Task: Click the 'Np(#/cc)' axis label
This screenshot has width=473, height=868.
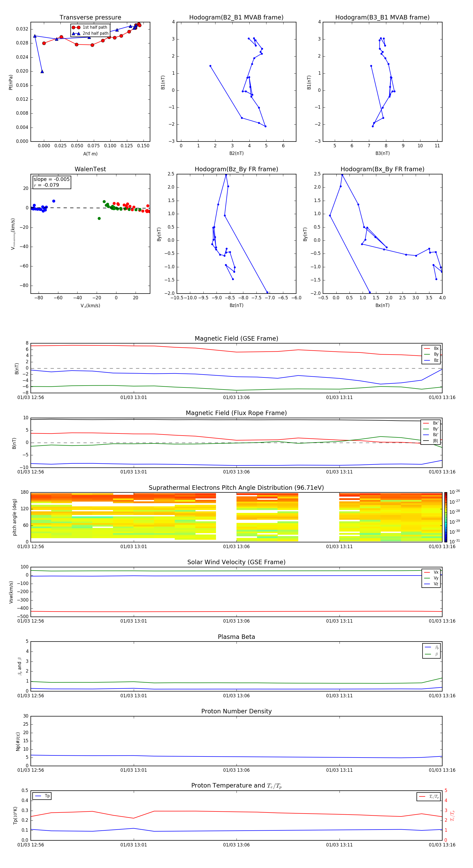Action: point(18,741)
